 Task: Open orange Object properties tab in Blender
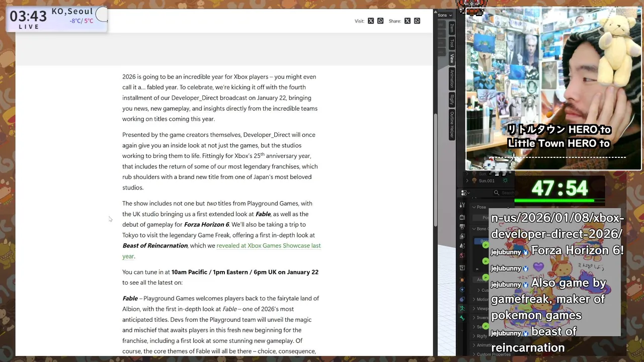pyautogui.click(x=462, y=280)
